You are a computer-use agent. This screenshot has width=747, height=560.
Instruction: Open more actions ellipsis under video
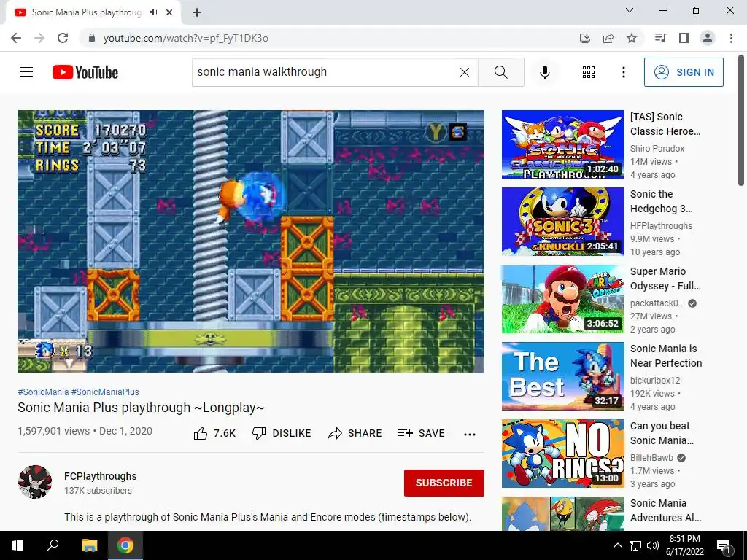[470, 434]
